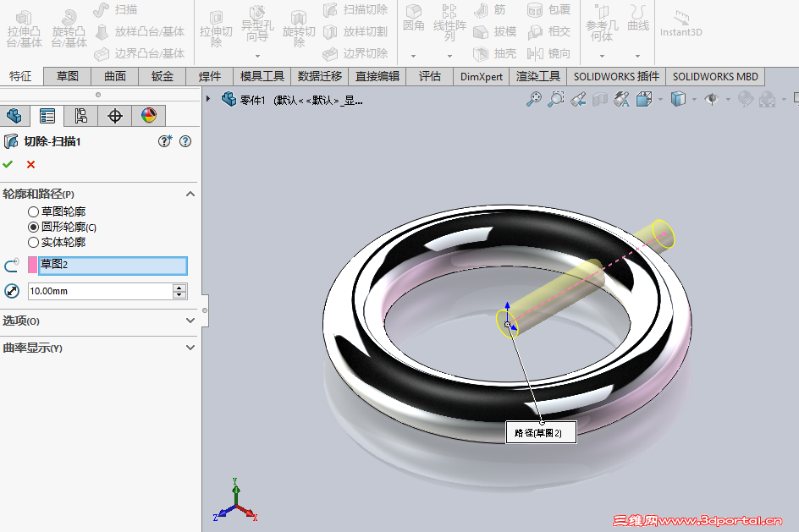The height and width of the screenshot is (532, 799).
Task: Click the Apply Scene icon
Action: click(x=768, y=99)
